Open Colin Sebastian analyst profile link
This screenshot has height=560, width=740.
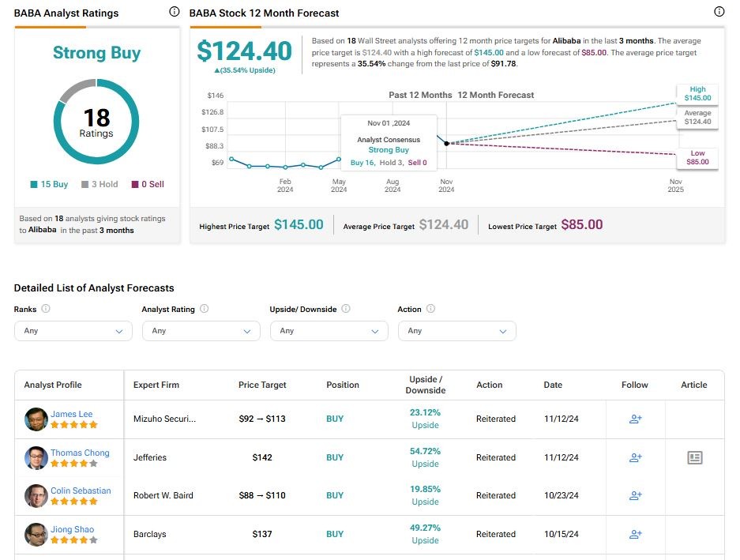point(81,490)
